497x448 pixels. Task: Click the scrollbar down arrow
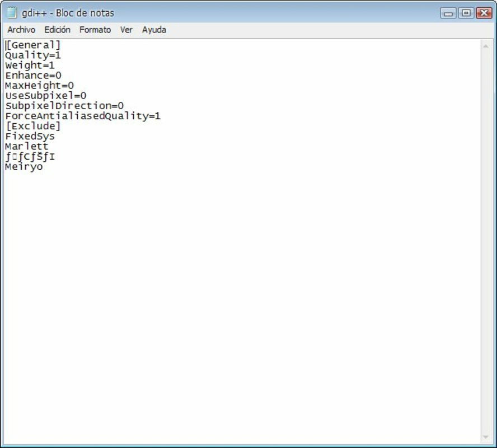pyautogui.click(x=485, y=437)
